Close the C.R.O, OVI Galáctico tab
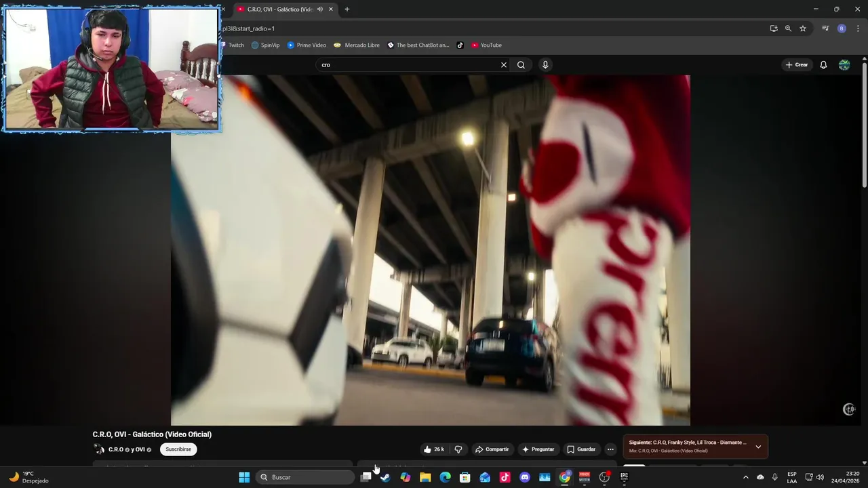Image resolution: width=868 pixels, height=488 pixels. 331,9
